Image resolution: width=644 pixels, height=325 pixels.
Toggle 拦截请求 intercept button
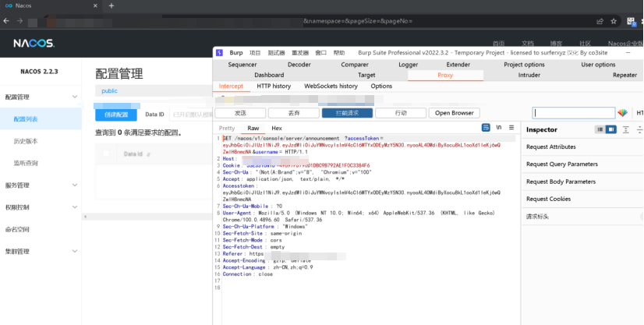pyautogui.click(x=347, y=113)
